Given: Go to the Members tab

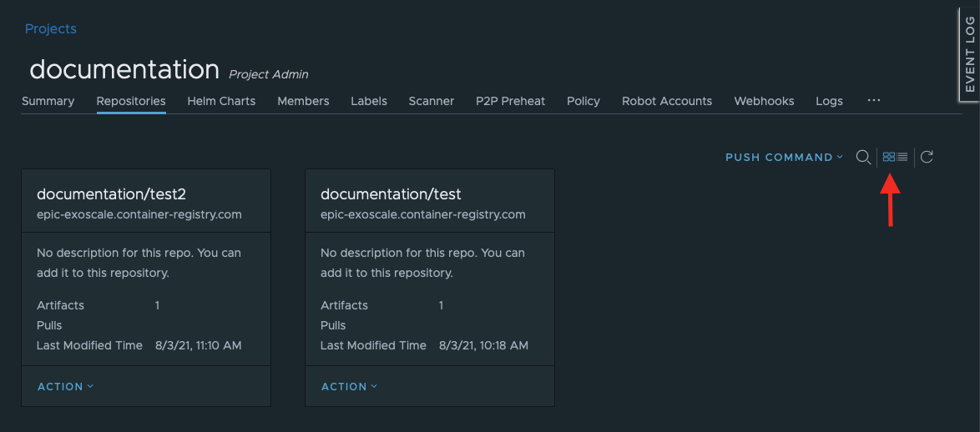Looking at the screenshot, I should pyautogui.click(x=303, y=101).
